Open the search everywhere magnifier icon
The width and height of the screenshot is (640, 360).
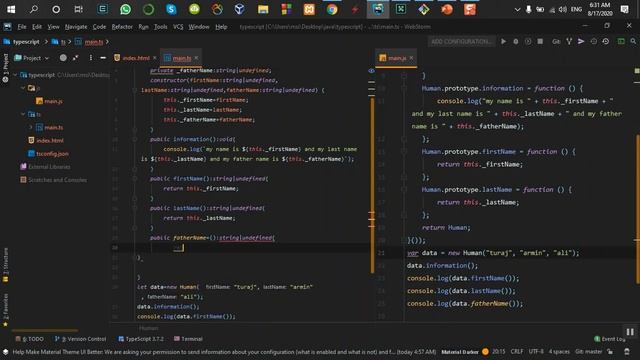tap(633, 41)
